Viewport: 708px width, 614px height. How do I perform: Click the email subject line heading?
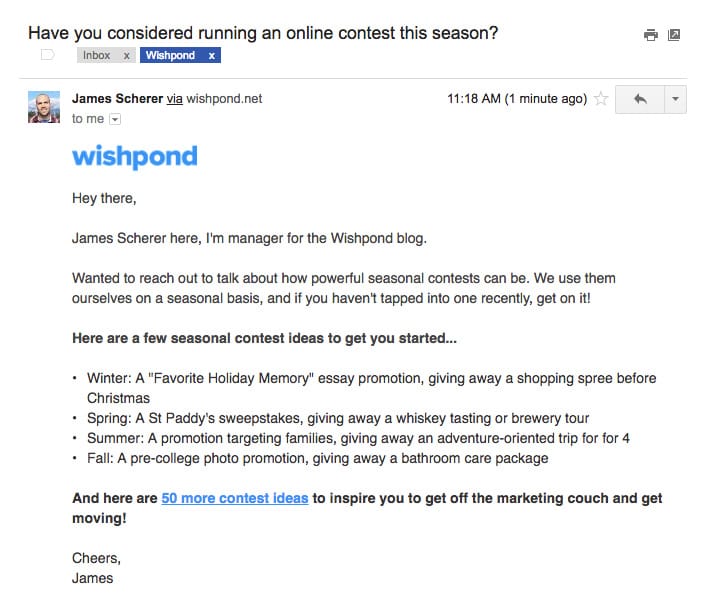tap(263, 33)
